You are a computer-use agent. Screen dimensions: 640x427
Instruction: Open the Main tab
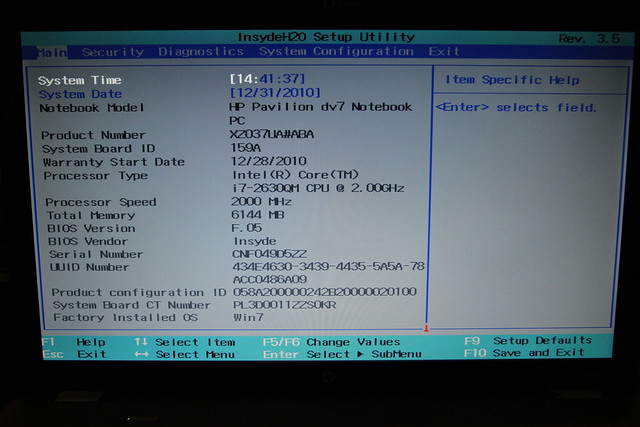coord(51,53)
